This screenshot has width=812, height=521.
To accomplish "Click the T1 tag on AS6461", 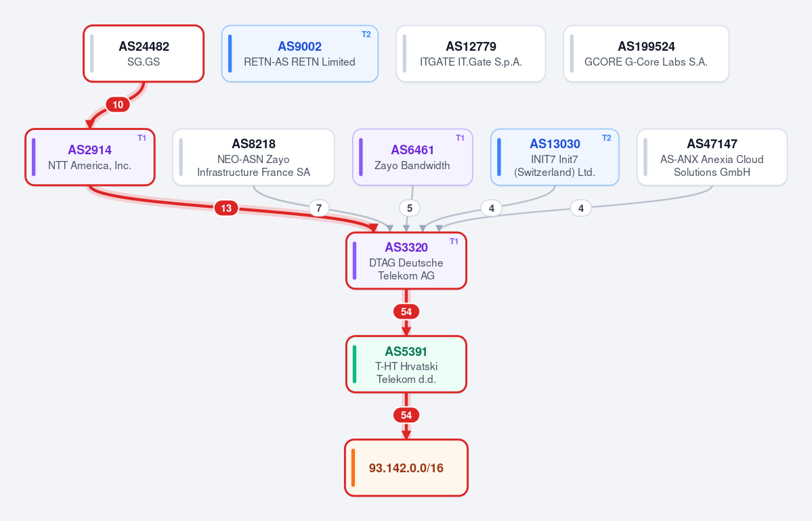I will click(x=460, y=137).
